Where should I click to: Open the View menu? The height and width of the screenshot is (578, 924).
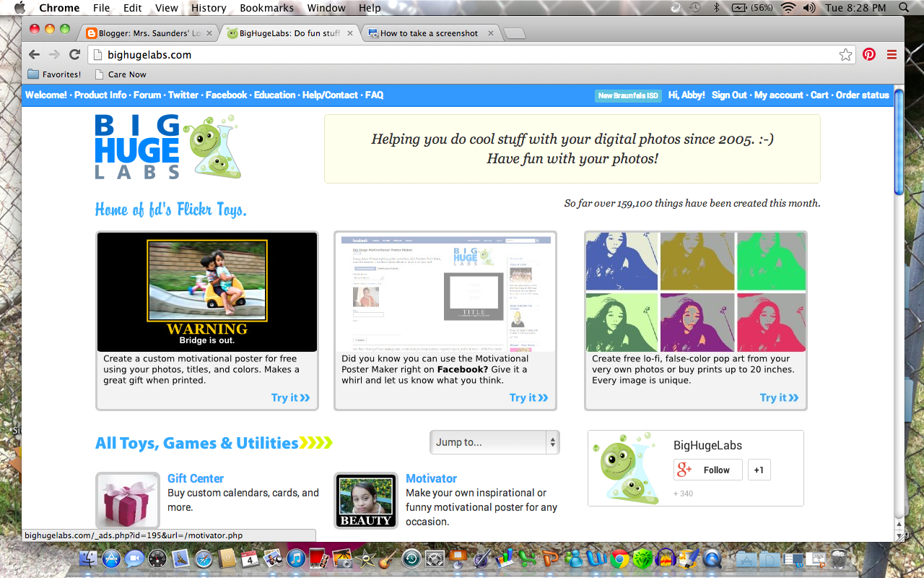click(167, 8)
